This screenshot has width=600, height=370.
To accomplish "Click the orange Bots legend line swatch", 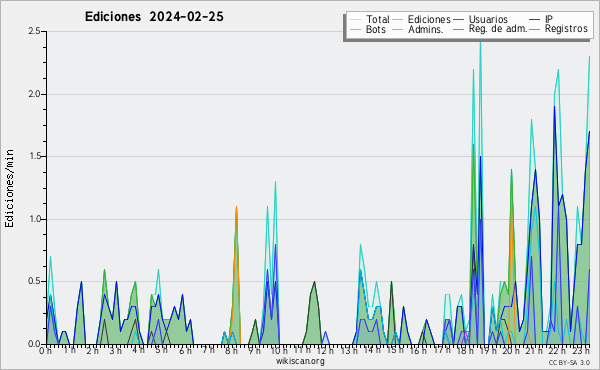I will click(x=355, y=29).
